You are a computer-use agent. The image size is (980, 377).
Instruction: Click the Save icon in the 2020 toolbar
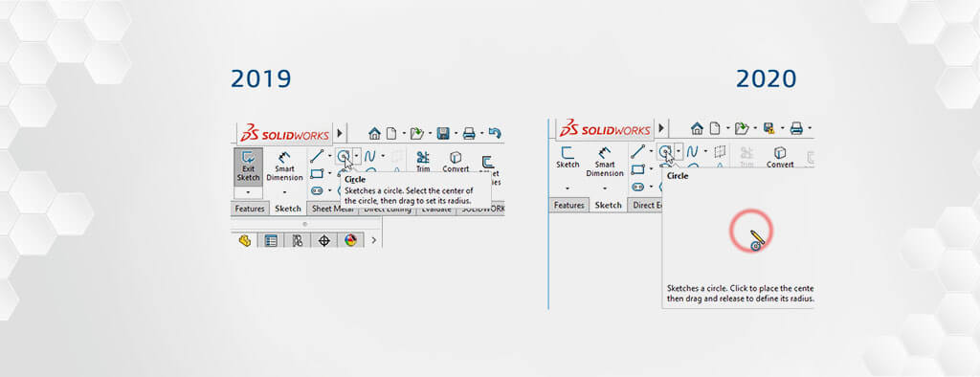click(x=768, y=129)
